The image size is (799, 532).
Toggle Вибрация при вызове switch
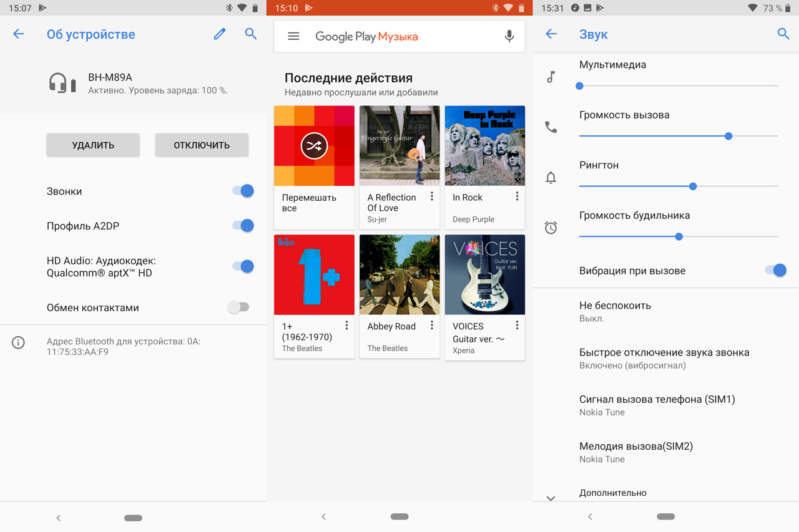[x=776, y=270]
